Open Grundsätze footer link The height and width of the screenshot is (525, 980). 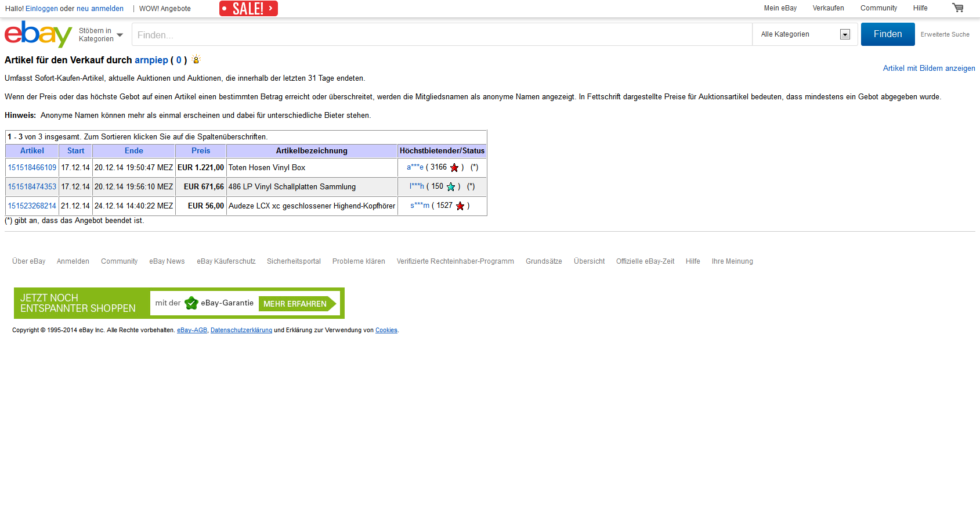544,261
